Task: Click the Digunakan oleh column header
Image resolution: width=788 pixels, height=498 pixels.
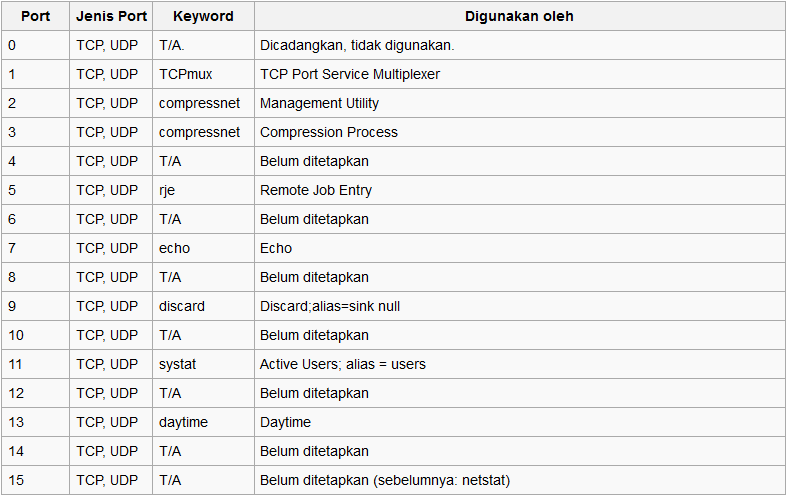Action: click(x=519, y=16)
